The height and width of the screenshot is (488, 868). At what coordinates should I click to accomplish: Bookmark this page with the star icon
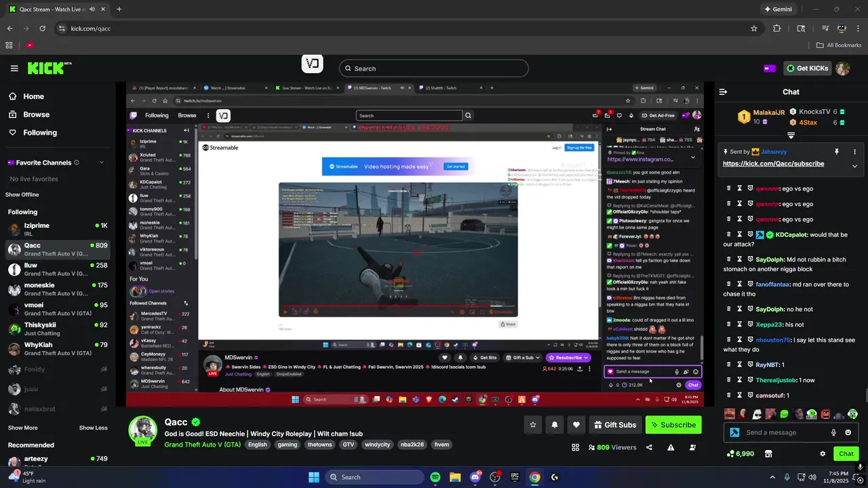point(753,28)
